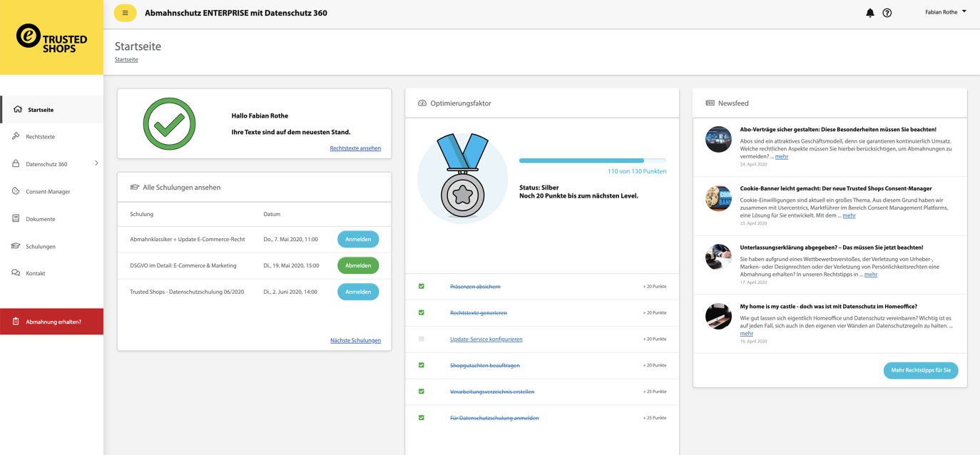Toggle the Präsenzen absichern checkbox
The image size is (980, 455).
[x=422, y=286]
